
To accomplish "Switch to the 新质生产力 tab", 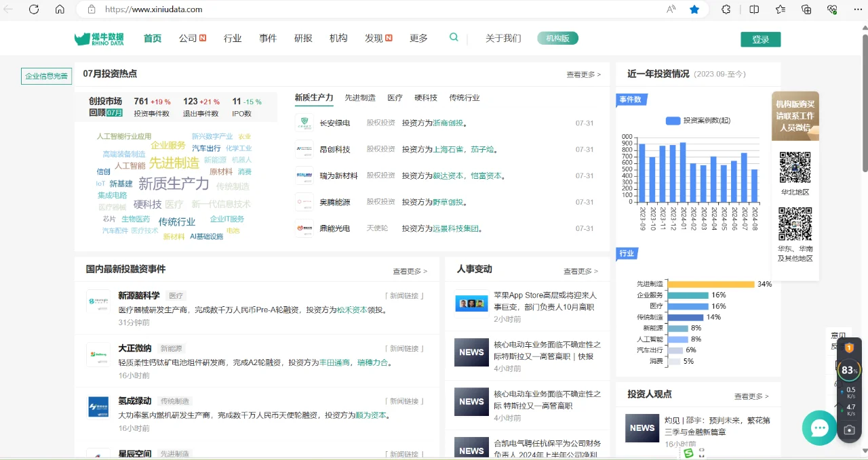I will pyautogui.click(x=314, y=98).
